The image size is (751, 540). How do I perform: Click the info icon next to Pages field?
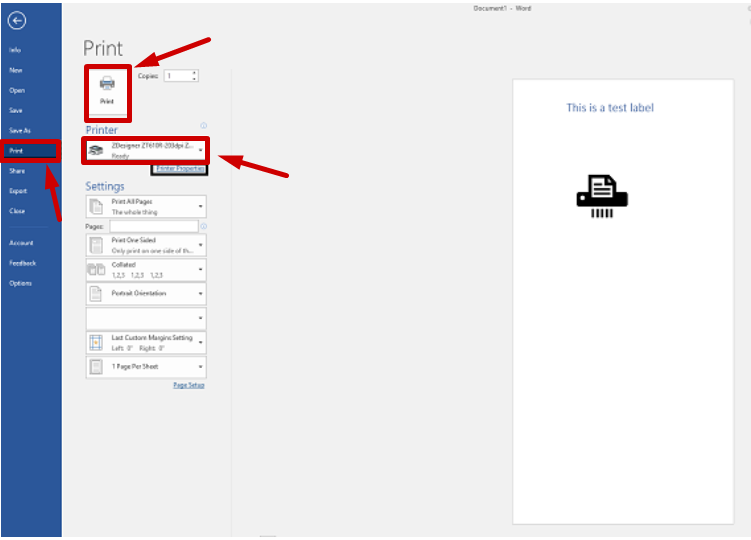(x=203, y=227)
